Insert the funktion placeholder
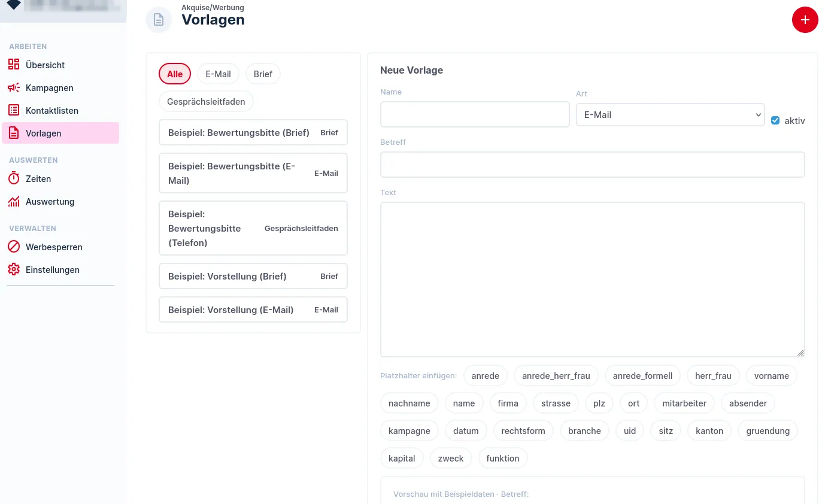Viewport: 828px width, 504px height. tap(503, 458)
